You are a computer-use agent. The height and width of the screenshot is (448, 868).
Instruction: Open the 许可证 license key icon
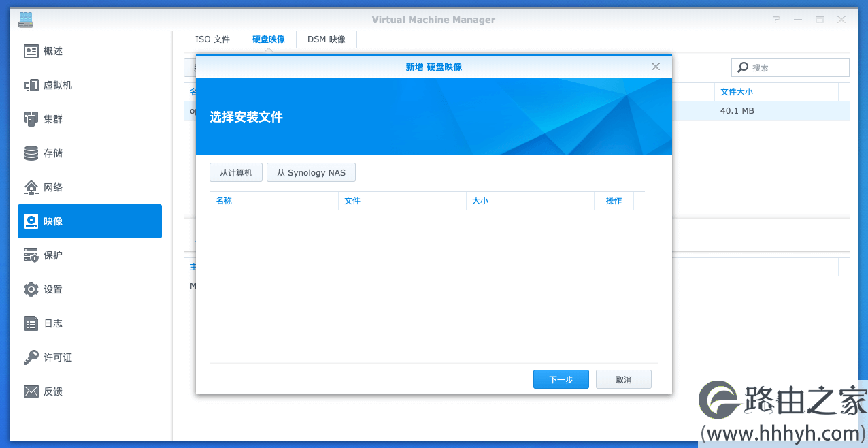pyautogui.click(x=31, y=357)
